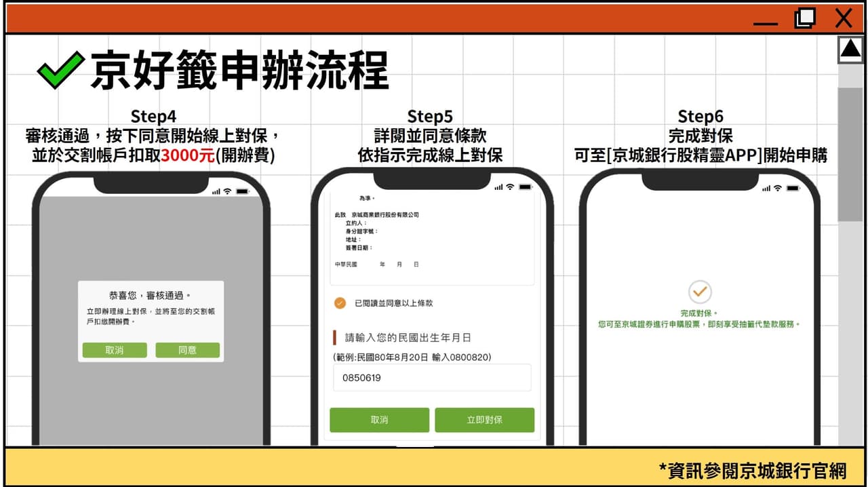The width and height of the screenshot is (868, 487).
Task: Click the X close icon in title bar
Action: tap(844, 18)
